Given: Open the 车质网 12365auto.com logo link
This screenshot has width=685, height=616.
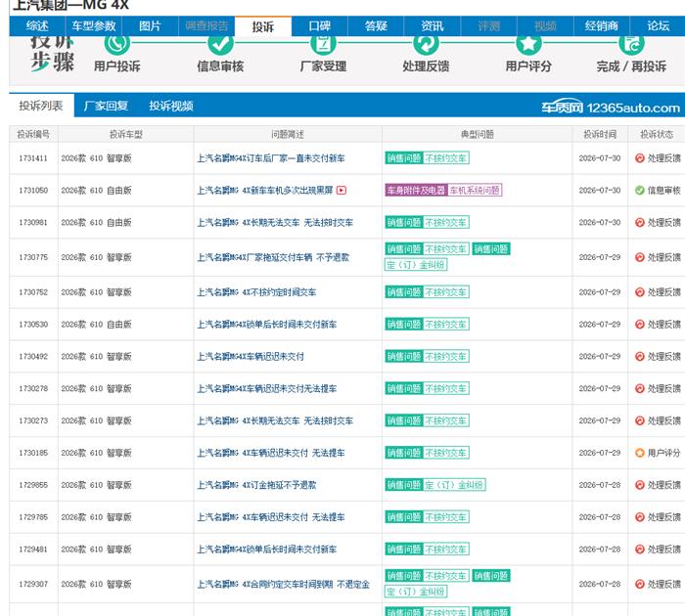Looking at the screenshot, I should point(611,108).
